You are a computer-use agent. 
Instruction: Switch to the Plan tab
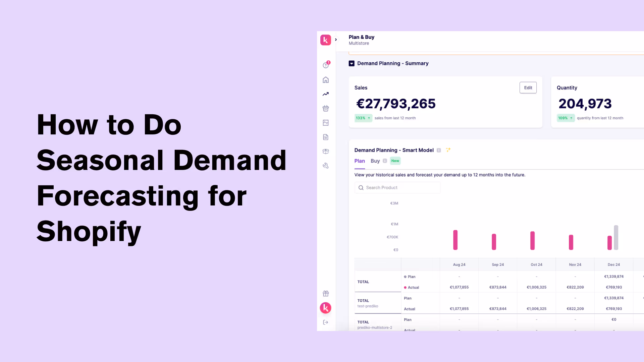(x=360, y=161)
